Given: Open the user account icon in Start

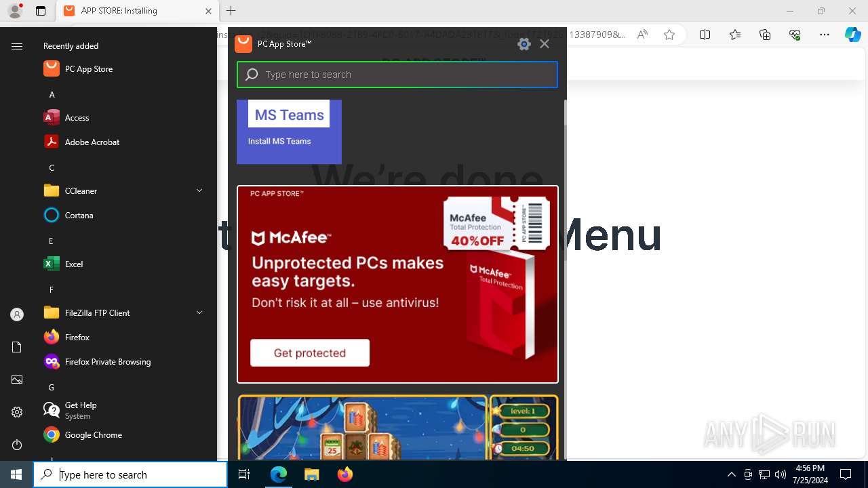Looking at the screenshot, I should tap(17, 314).
